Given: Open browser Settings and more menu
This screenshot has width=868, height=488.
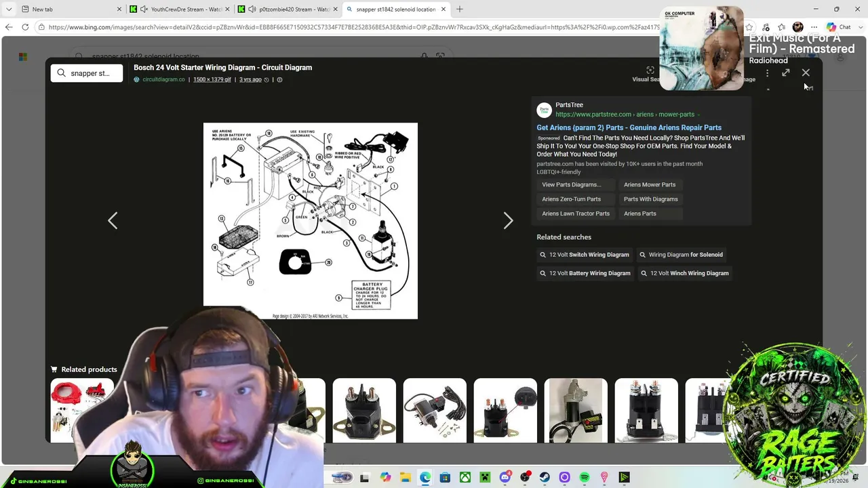Looking at the screenshot, I should pos(814,27).
